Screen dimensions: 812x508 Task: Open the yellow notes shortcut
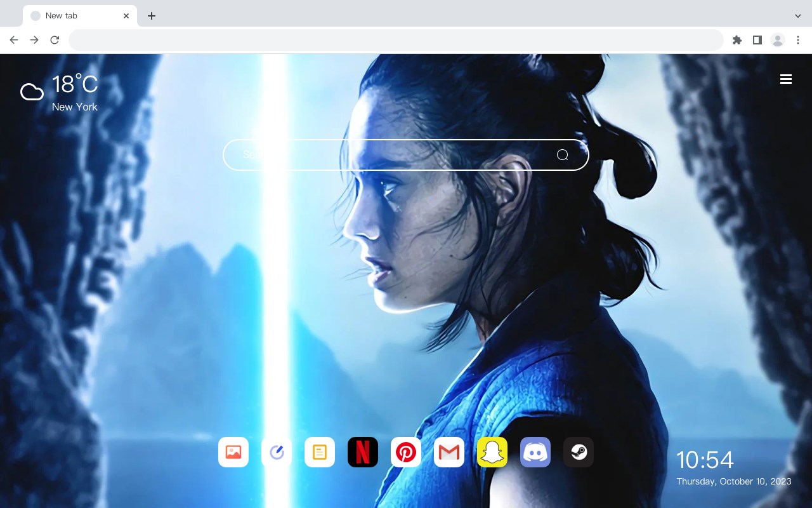click(x=320, y=452)
